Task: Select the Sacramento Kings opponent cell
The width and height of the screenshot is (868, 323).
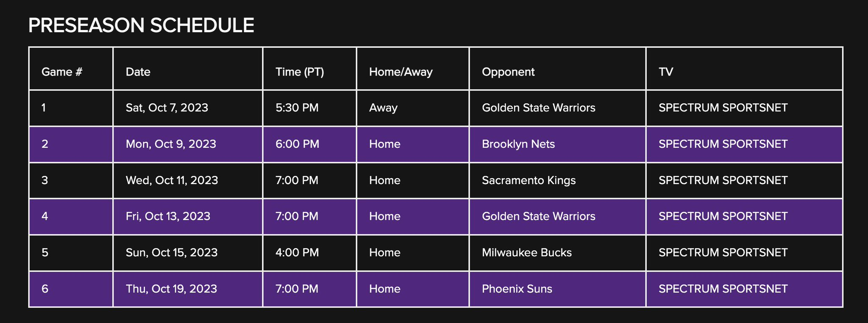Action: coord(557,180)
